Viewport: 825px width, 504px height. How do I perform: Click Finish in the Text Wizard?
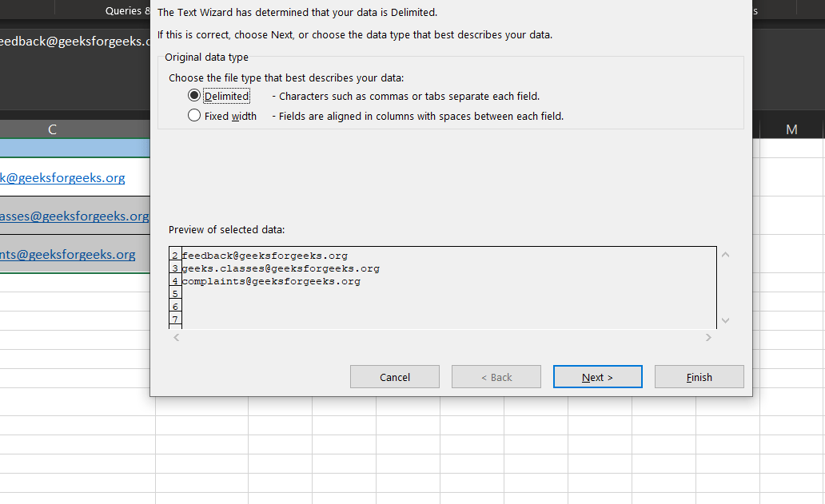point(699,377)
